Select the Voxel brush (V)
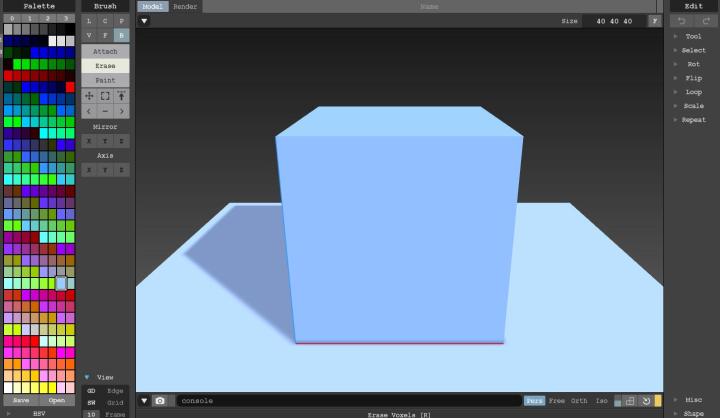The width and height of the screenshot is (720, 418). point(89,35)
